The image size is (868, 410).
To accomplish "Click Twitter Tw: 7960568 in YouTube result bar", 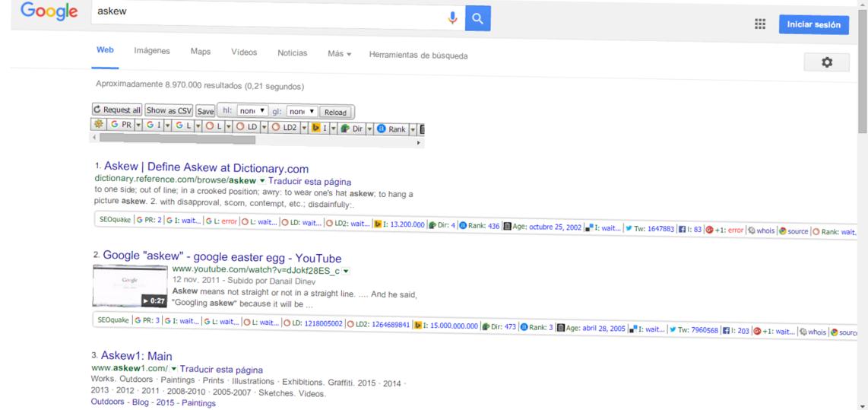I will [694, 330].
